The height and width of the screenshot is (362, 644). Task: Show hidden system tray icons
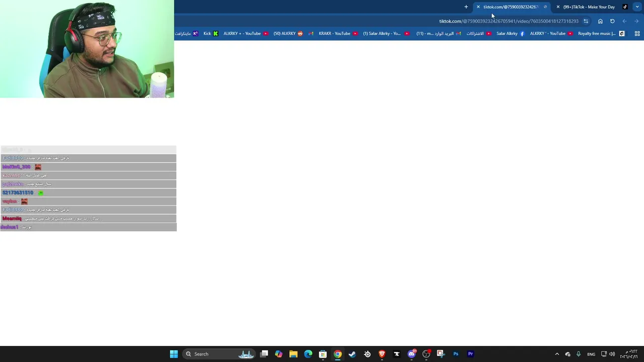[557, 354]
